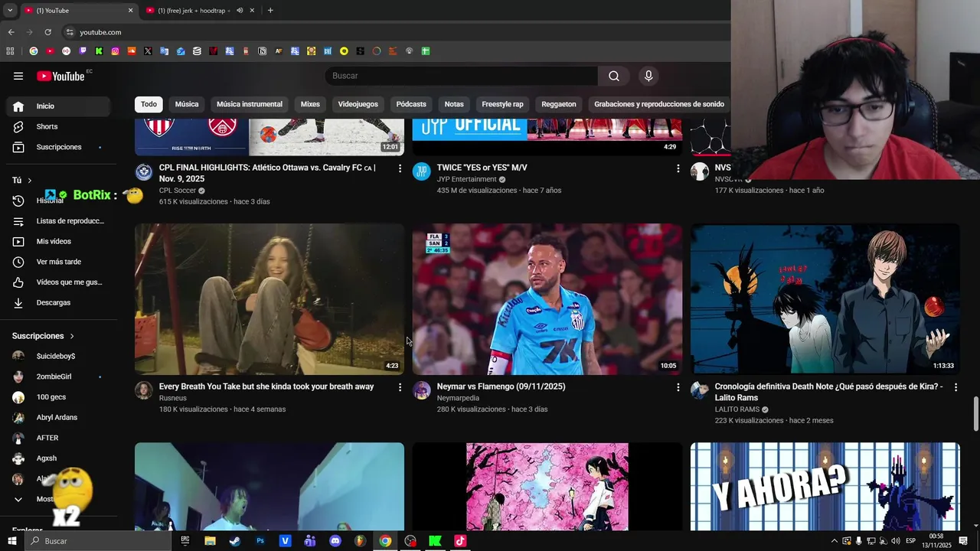
Task: Open options for Cronología Death Note video
Action: (955, 387)
